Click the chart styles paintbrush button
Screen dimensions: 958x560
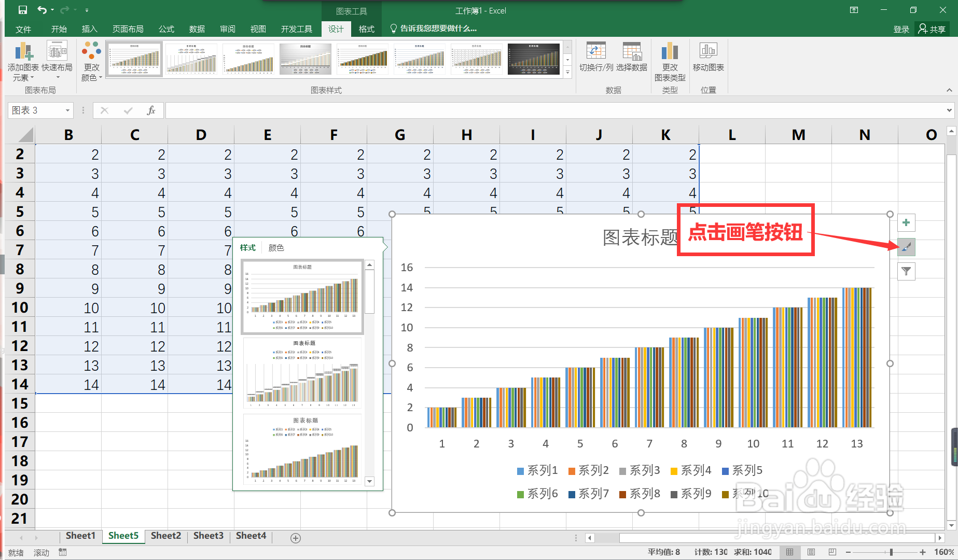point(906,247)
